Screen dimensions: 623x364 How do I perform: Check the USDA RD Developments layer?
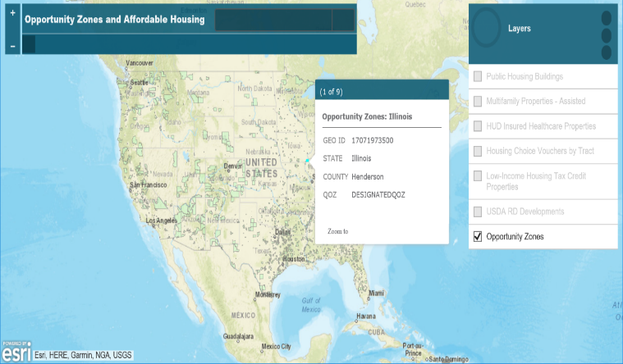(478, 212)
